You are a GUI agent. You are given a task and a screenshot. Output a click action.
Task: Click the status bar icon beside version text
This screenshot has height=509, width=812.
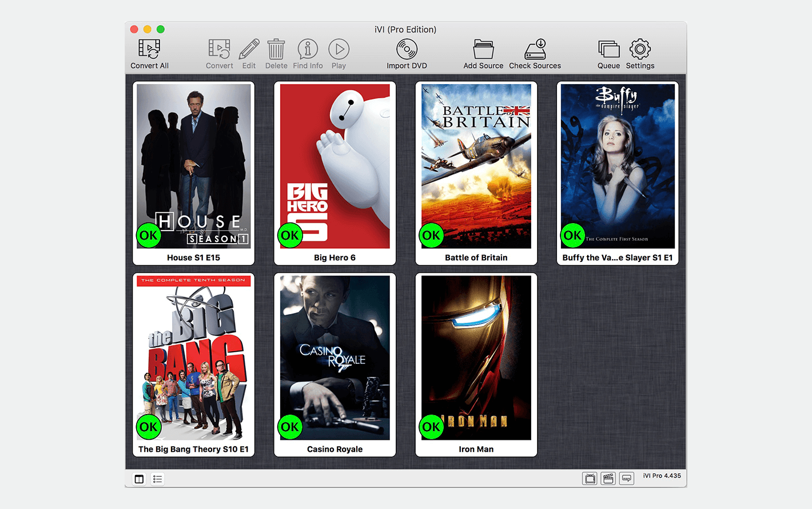point(627,479)
